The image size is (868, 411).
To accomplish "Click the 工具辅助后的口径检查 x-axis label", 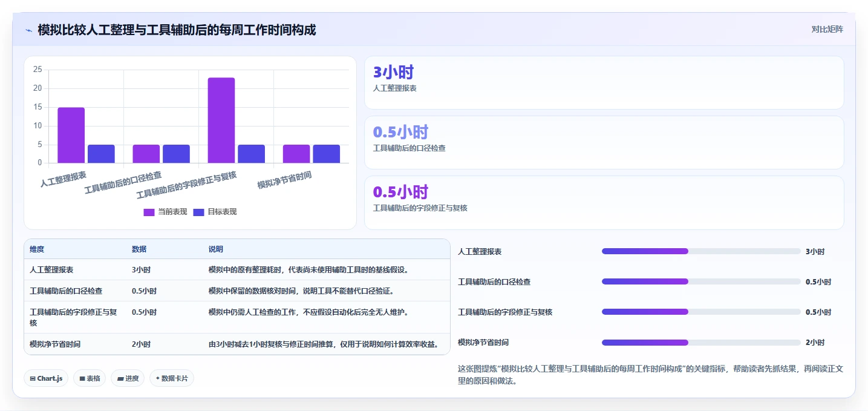I will coord(123,182).
